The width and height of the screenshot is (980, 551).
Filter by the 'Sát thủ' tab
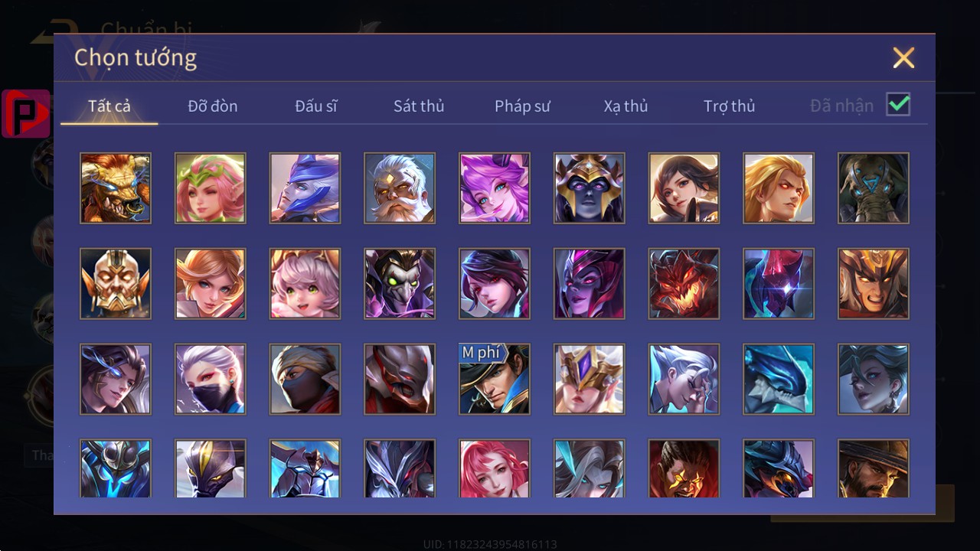coord(419,106)
